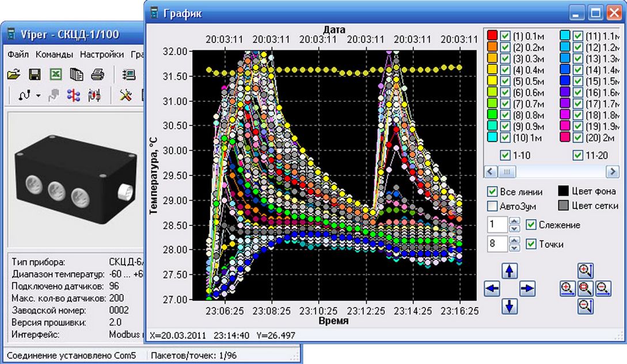This screenshot has width=627, height=364.
Task: Toggle the Точки checkbox
Action: 531,244
